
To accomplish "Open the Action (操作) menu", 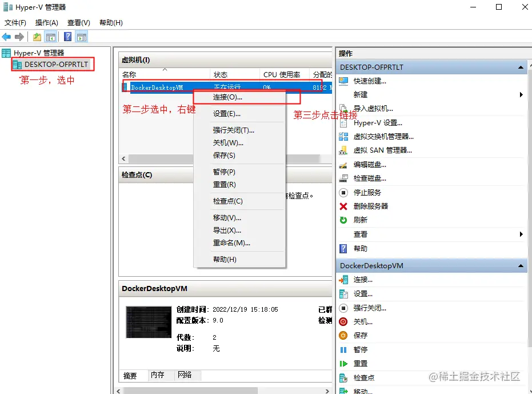I will 46,23.
